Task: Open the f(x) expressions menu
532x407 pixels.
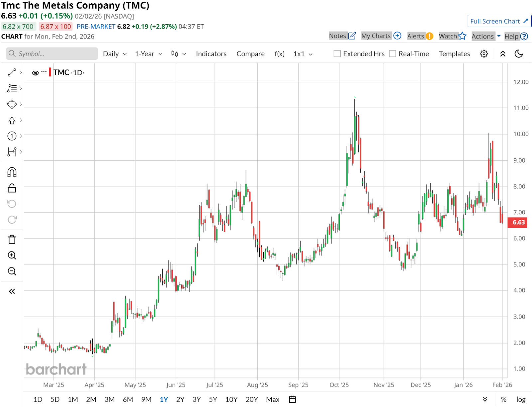Action: click(280, 54)
